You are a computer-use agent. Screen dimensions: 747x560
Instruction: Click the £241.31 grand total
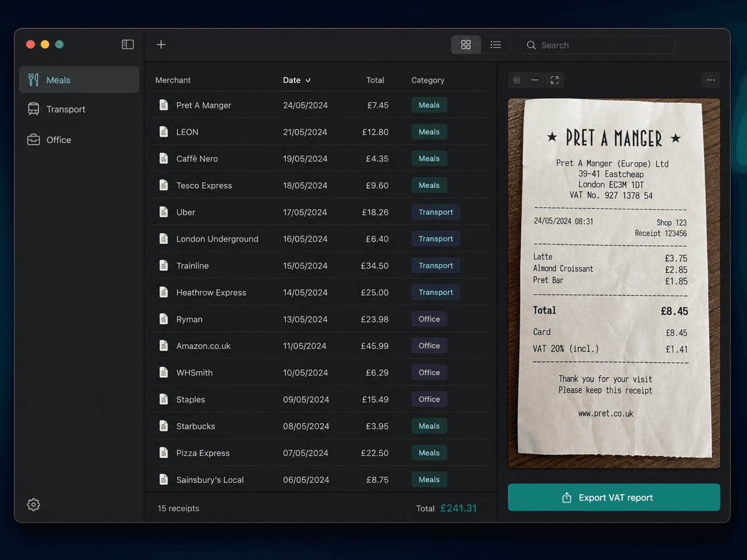(x=459, y=508)
